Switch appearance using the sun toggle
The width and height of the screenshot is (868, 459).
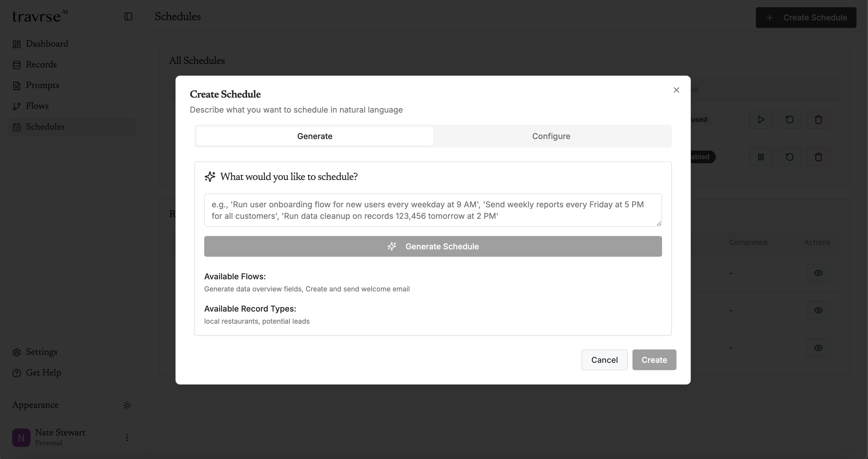[127, 405]
